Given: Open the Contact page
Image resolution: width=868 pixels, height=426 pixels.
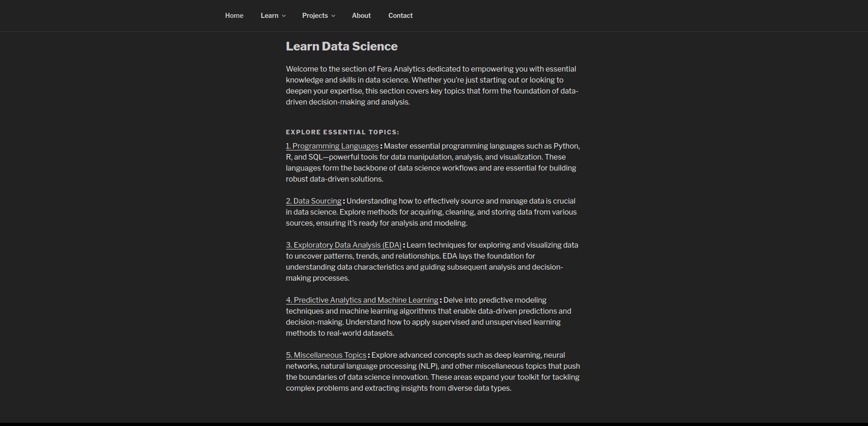Looking at the screenshot, I should tap(400, 16).
